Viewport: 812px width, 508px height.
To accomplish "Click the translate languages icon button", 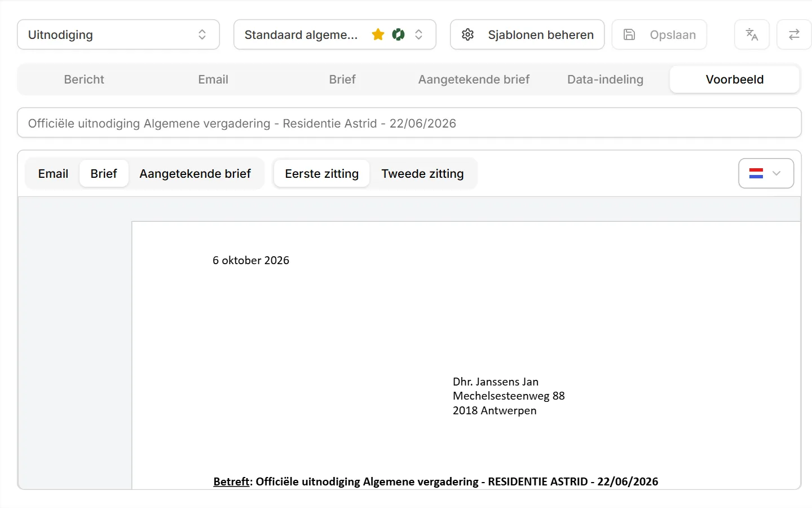I will click(x=752, y=34).
